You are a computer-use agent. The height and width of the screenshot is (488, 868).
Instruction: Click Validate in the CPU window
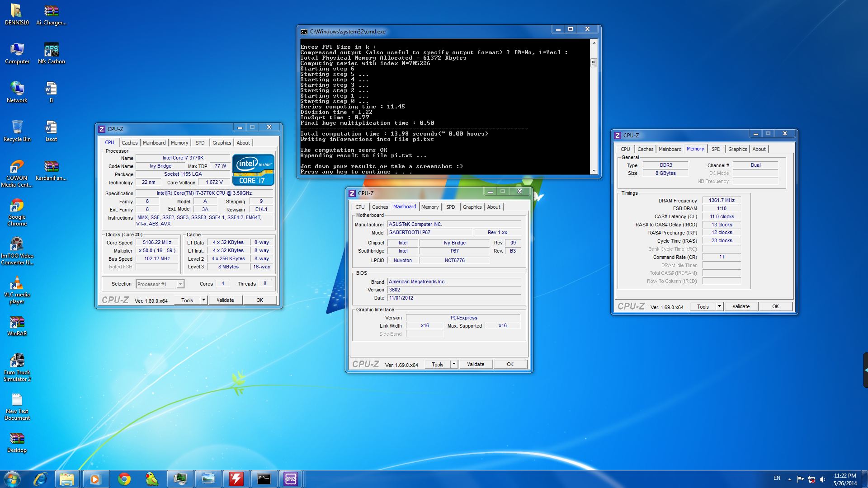click(225, 300)
